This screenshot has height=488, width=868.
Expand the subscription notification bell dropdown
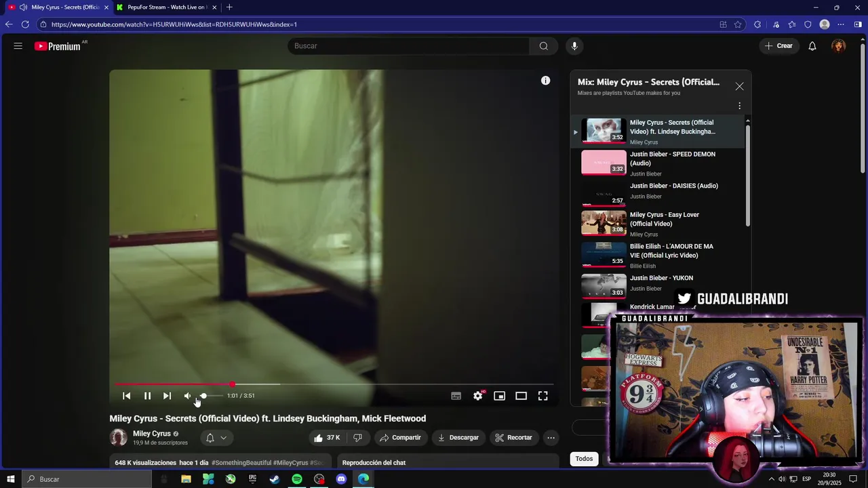(216, 438)
